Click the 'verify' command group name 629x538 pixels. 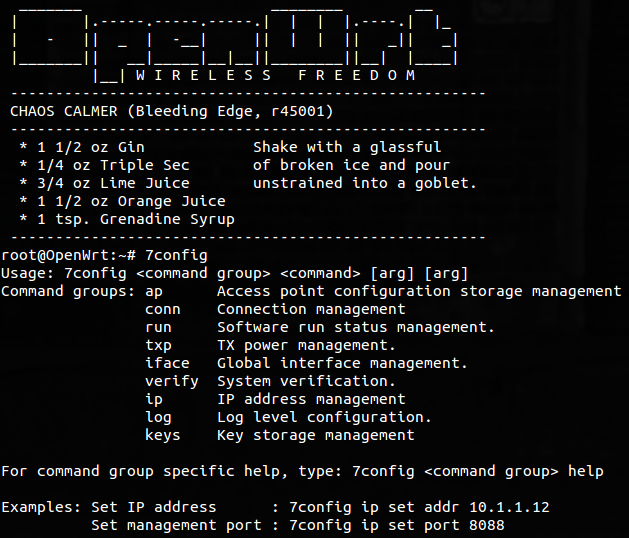pyautogui.click(x=172, y=382)
